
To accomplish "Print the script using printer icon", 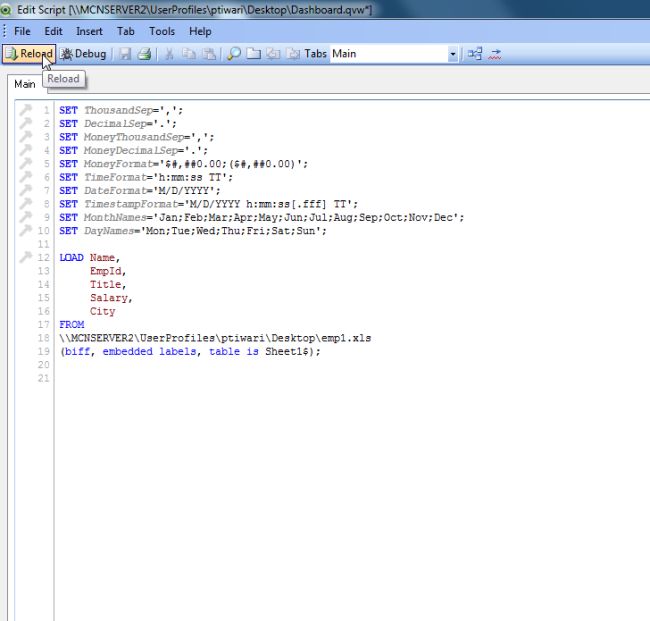I will coord(144,54).
